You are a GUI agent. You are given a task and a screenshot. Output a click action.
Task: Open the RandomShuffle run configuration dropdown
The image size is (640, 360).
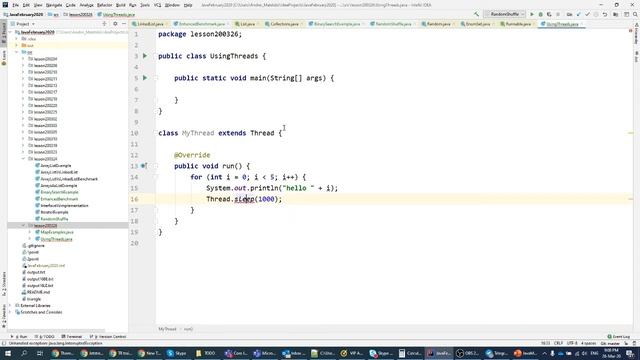click(x=504, y=14)
